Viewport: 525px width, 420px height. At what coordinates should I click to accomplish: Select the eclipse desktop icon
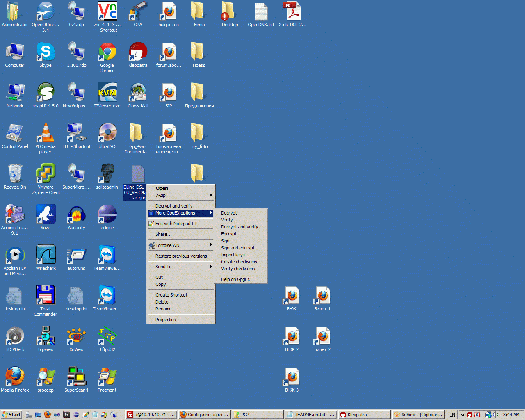[107, 217]
